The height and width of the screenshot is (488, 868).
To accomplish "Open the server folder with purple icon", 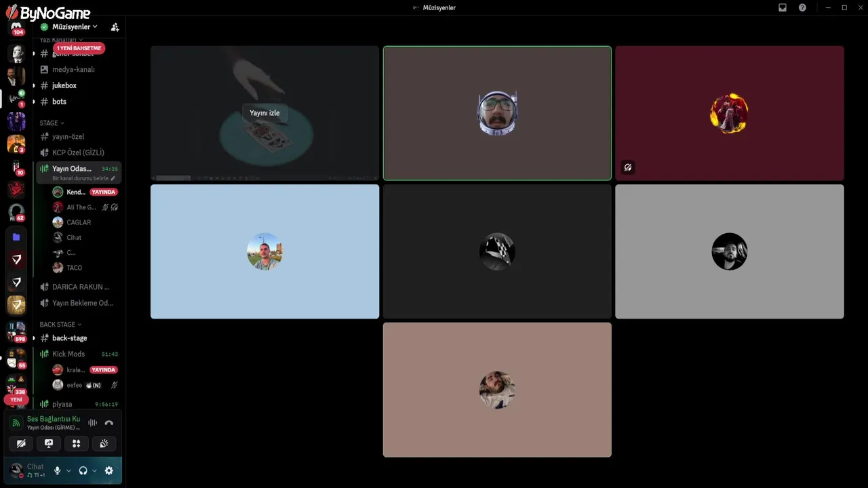I will coord(16,237).
